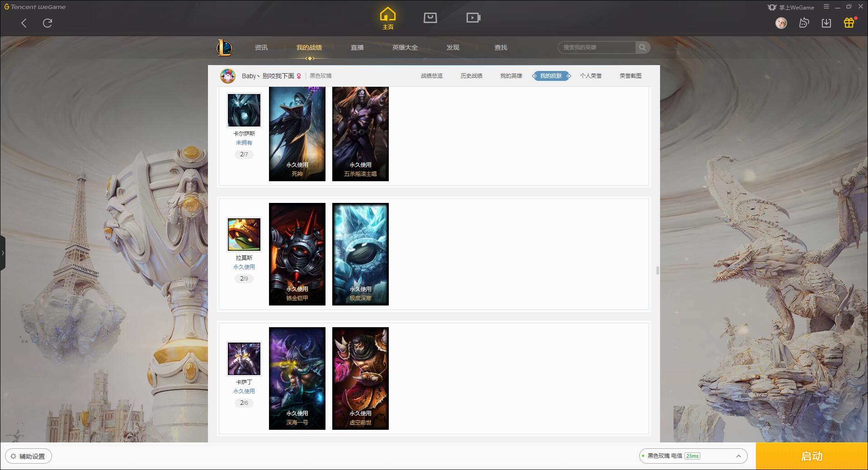The image size is (868, 470).
Task: Switch to 历史战绩 sub-tab
Action: point(472,76)
